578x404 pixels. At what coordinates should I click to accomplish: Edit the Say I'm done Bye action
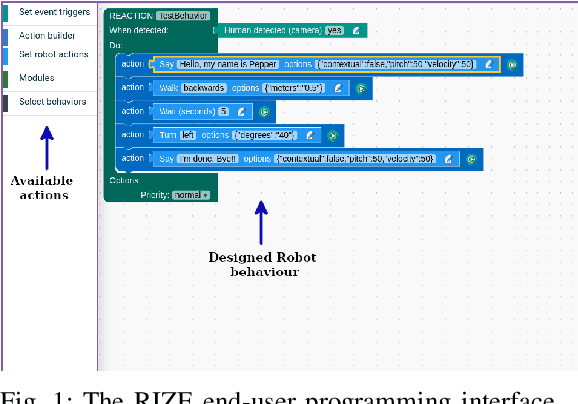coord(448,159)
